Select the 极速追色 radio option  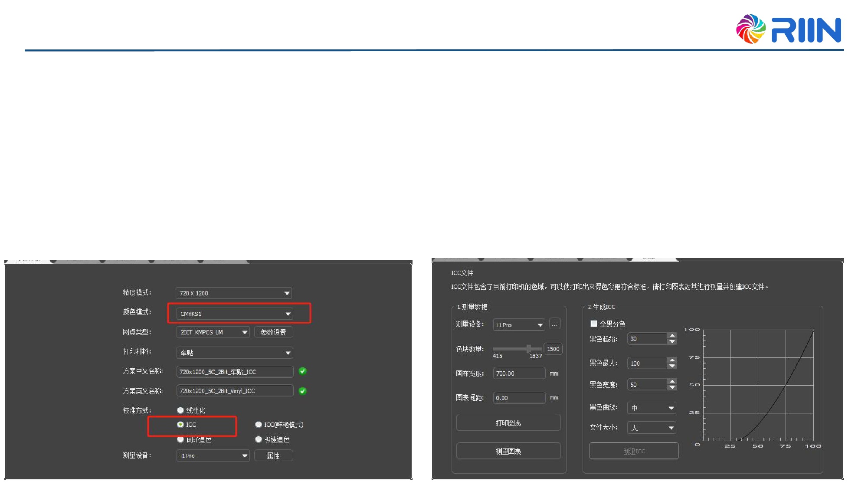tap(259, 439)
